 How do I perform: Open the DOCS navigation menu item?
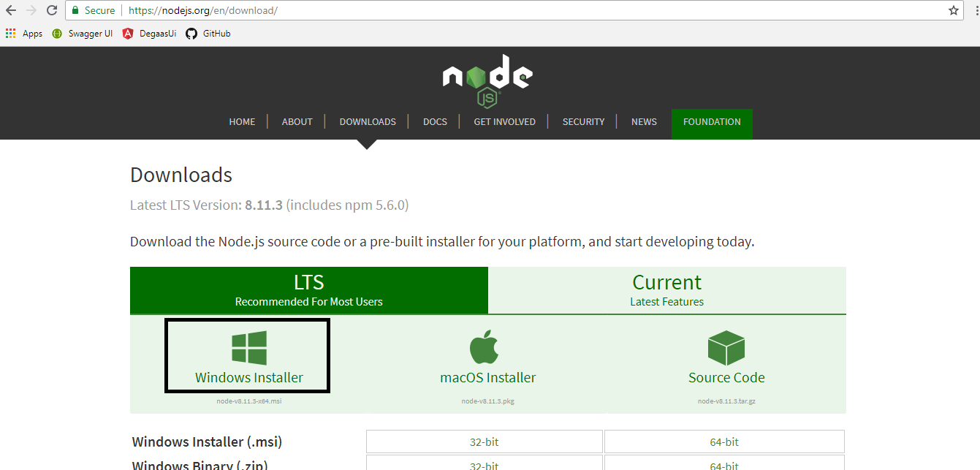pos(435,122)
